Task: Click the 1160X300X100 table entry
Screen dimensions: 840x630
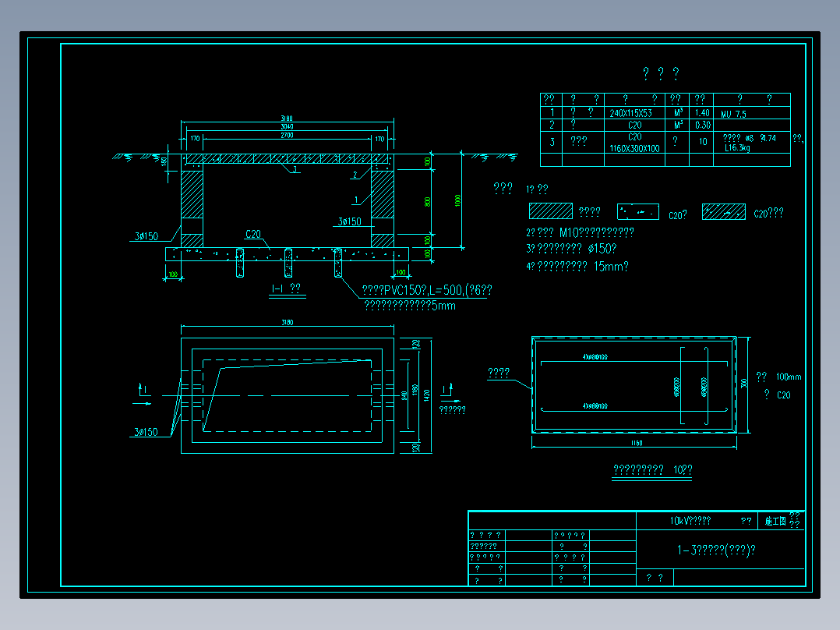Action: (x=635, y=148)
